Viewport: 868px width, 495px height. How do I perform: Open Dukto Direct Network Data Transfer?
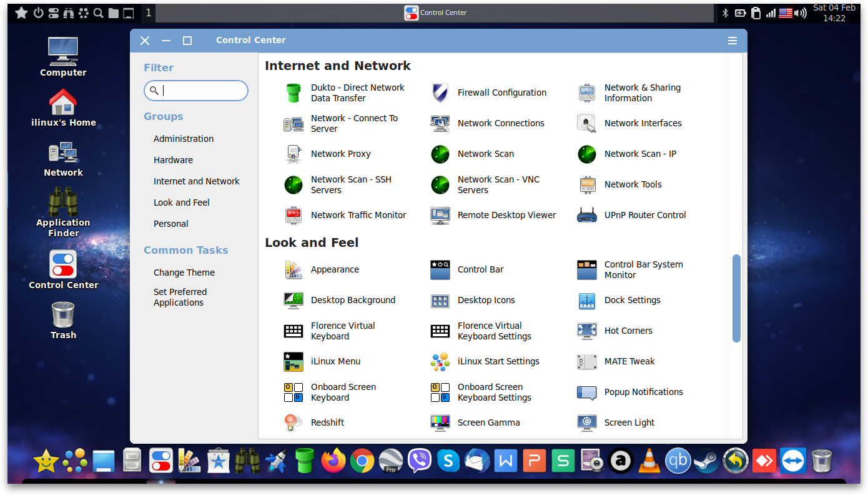pyautogui.click(x=345, y=92)
